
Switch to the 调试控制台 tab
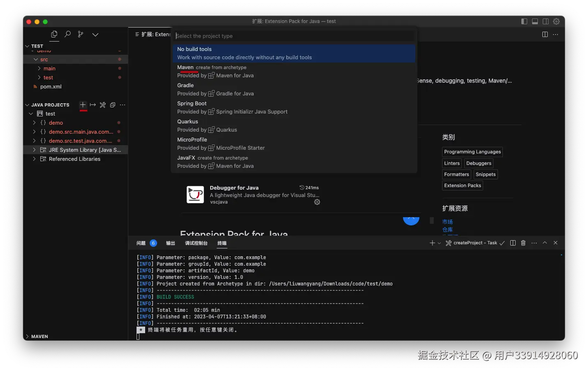(196, 243)
